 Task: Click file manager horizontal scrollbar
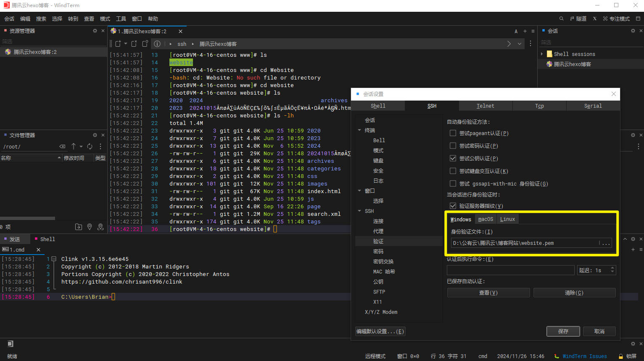pyautogui.click(x=27, y=218)
